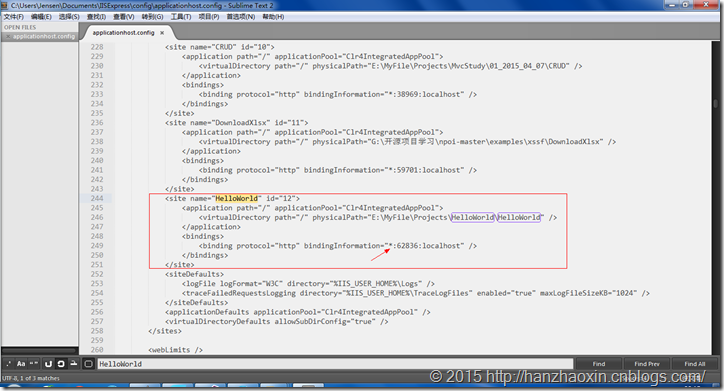Click highlighted HelloWorld in site name line

(x=236, y=199)
